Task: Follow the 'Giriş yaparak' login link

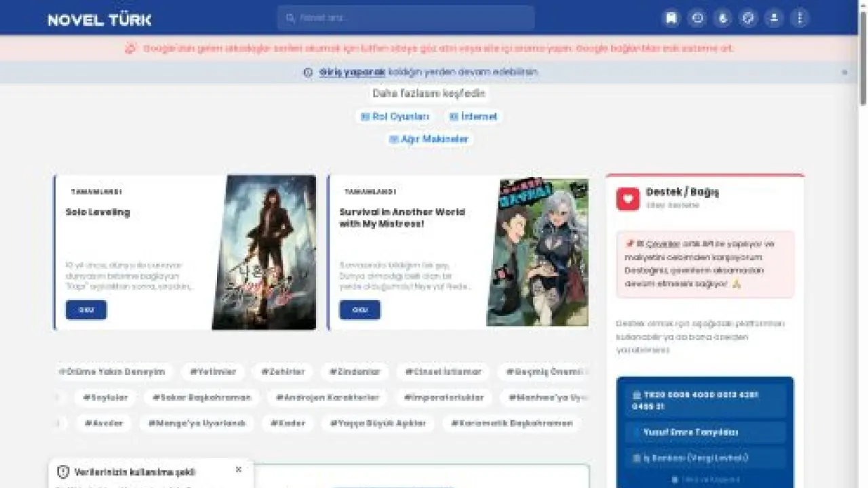Action: tap(352, 72)
